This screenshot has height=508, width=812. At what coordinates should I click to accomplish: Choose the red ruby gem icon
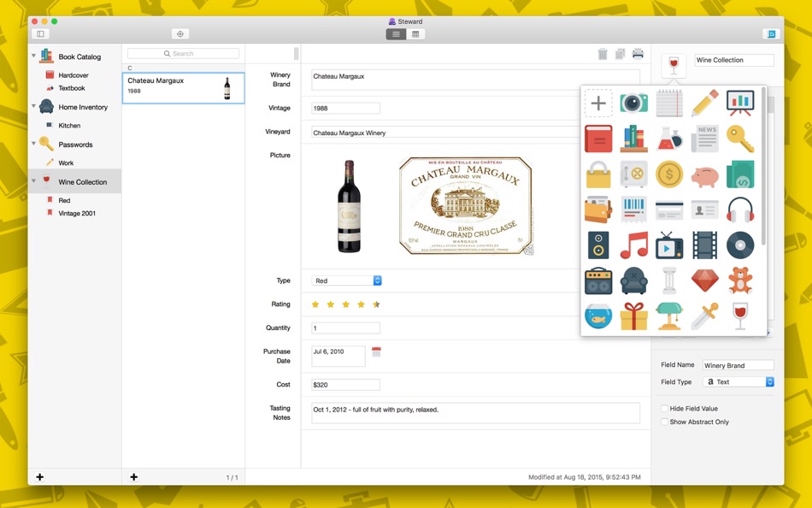click(x=705, y=281)
